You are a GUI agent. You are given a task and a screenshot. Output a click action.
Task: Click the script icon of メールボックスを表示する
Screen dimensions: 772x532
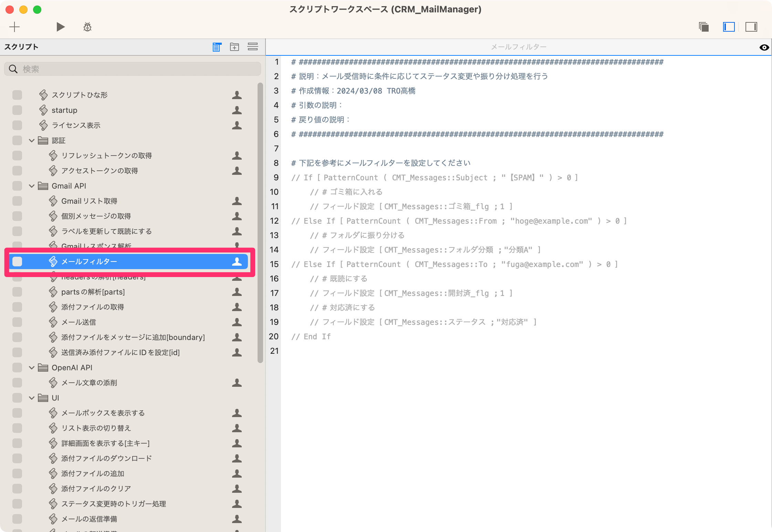pos(53,413)
